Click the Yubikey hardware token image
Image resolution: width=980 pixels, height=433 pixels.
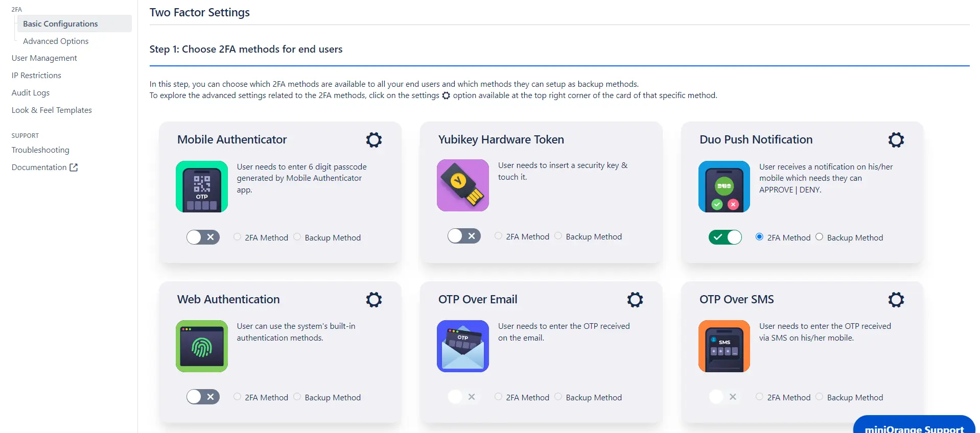pos(463,185)
